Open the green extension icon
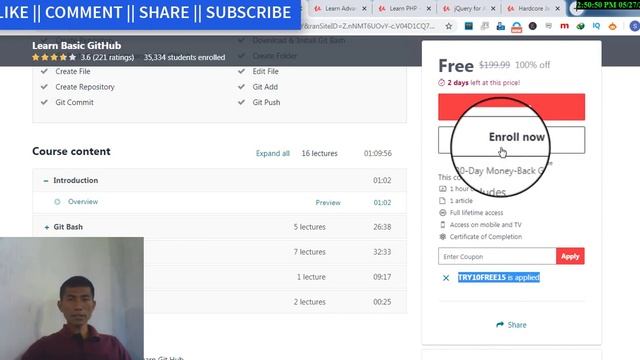The width and height of the screenshot is (640, 360). tap(580, 26)
